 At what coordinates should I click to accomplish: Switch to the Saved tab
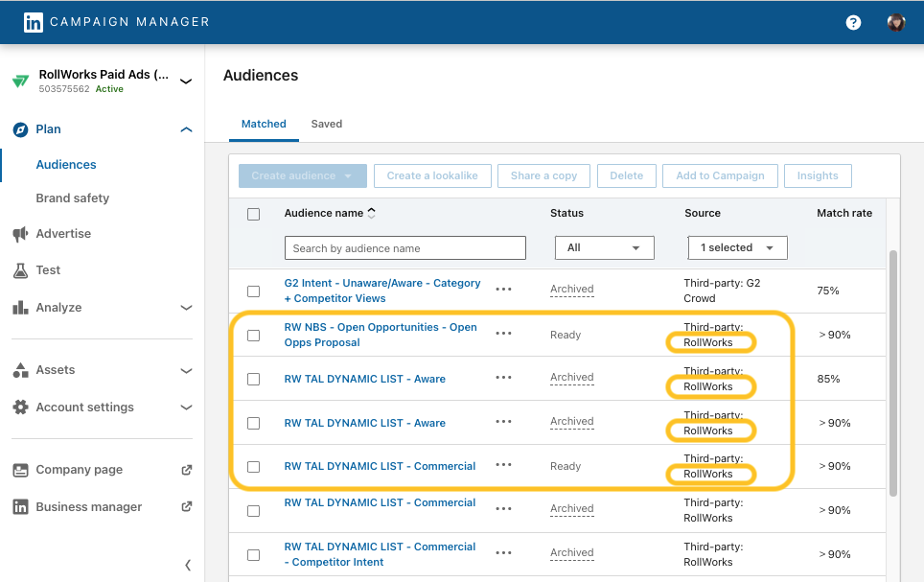pyautogui.click(x=326, y=124)
